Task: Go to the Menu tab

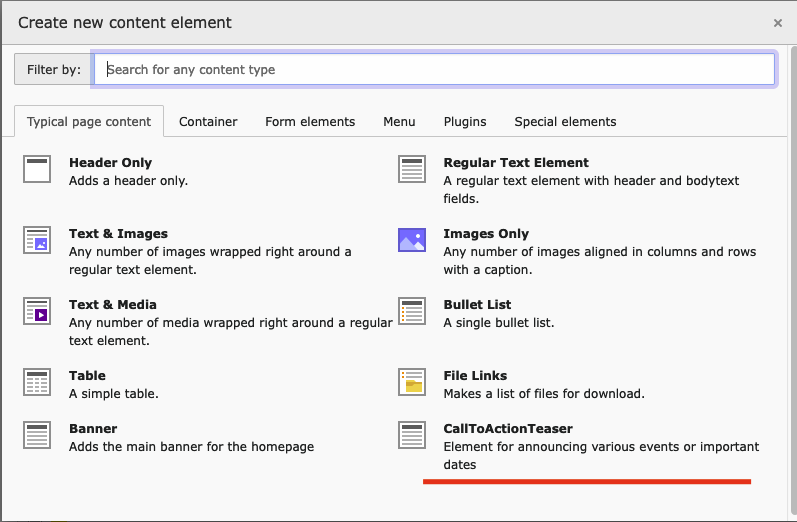Action: point(399,122)
